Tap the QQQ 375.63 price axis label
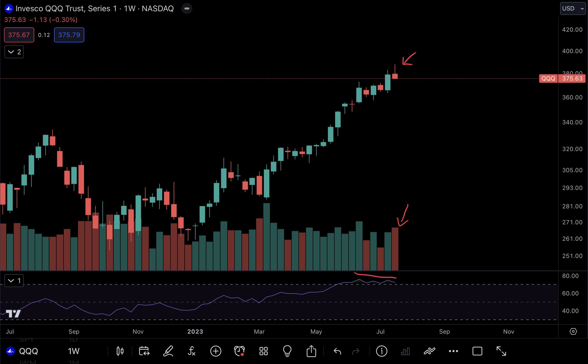This screenshot has width=588, height=364. [x=561, y=78]
